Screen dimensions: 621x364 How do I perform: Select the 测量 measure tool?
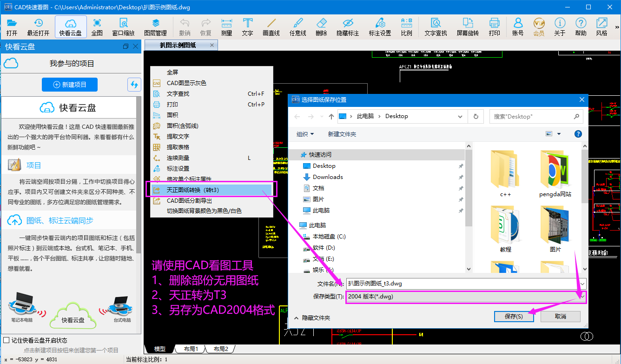227,27
